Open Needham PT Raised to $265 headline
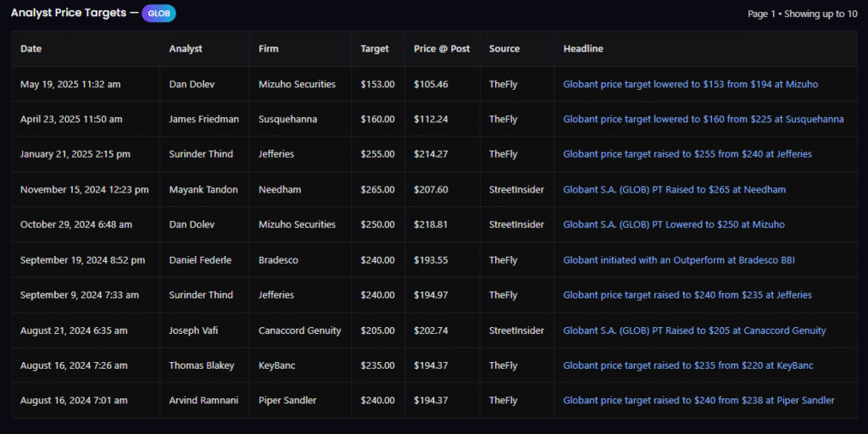Image resolution: width=868 pixels, height=434 pixels. [674, 190]
